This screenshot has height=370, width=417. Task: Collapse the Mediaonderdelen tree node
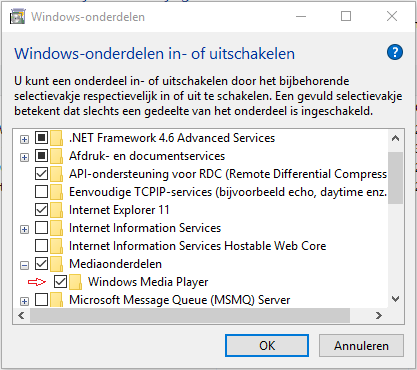(24, 265)
